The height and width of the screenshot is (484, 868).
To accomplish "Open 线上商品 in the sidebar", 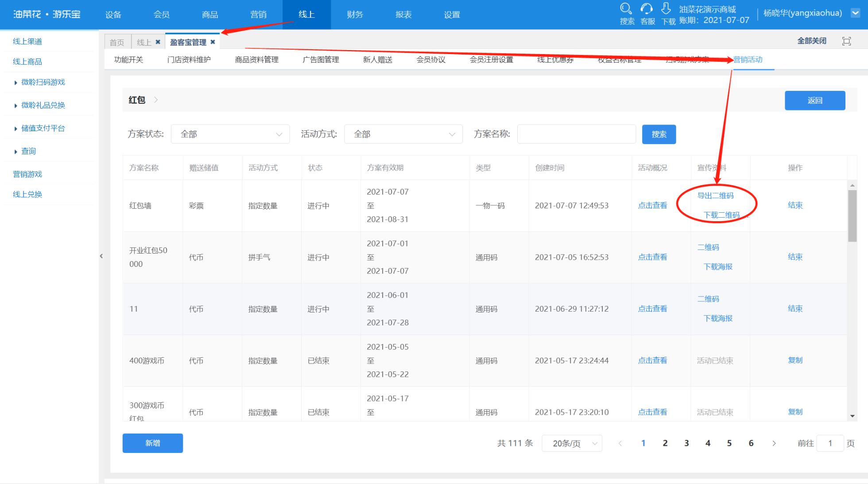I will pyautogui.click(x=27, y=62).
